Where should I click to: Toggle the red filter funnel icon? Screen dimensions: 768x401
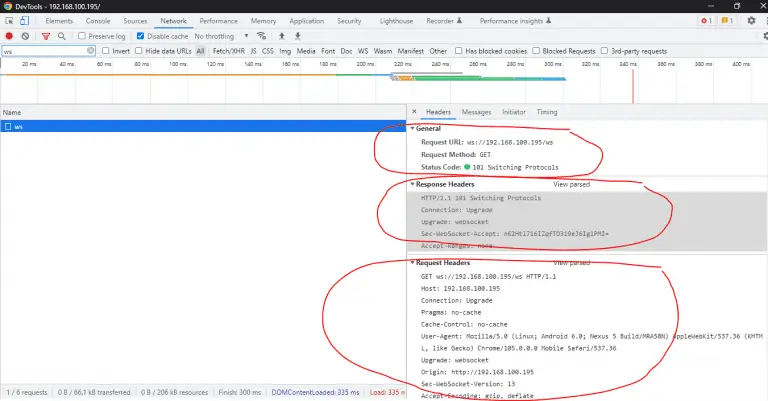(44, 36)
